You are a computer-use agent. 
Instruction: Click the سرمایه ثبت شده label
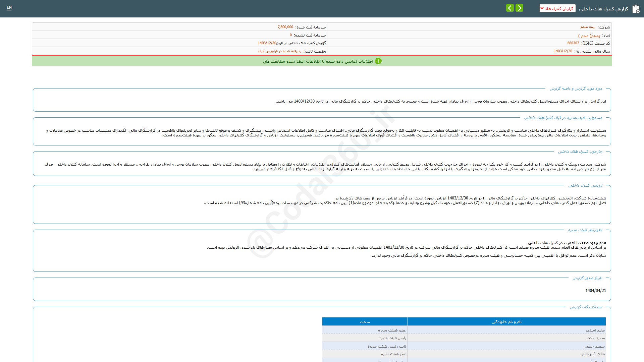pyautogui.click(x=311, y=27)
